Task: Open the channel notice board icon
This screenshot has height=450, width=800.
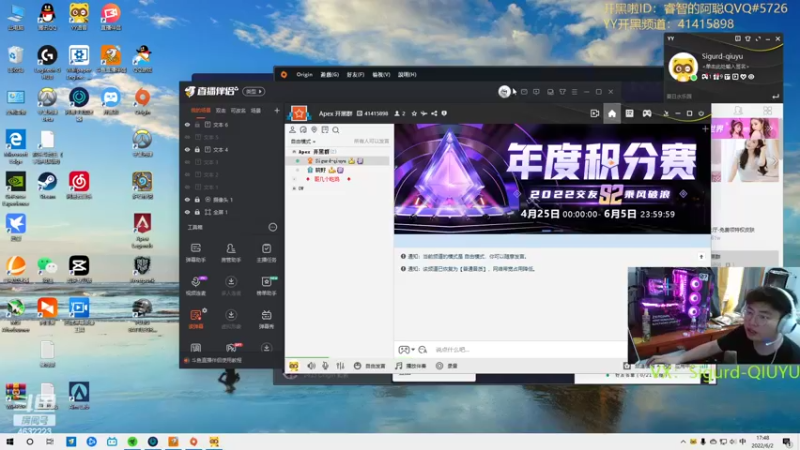Action: pos(629,113)
